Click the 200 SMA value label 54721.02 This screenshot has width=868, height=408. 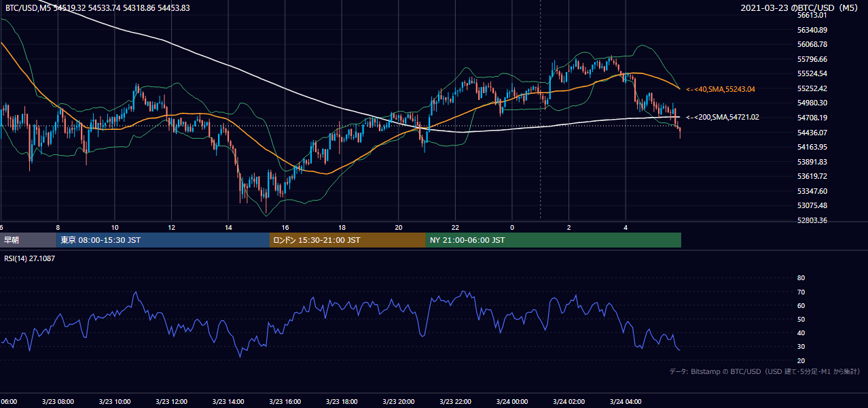(x=722, y=118)
